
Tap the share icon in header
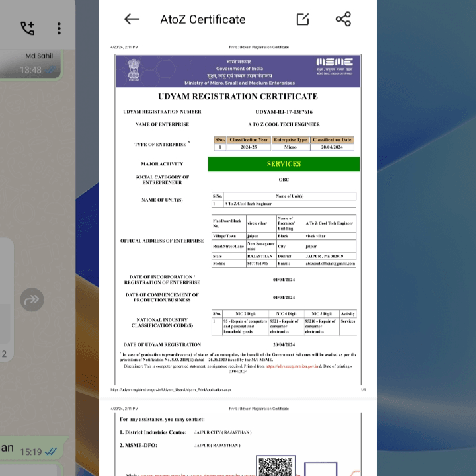343,19
